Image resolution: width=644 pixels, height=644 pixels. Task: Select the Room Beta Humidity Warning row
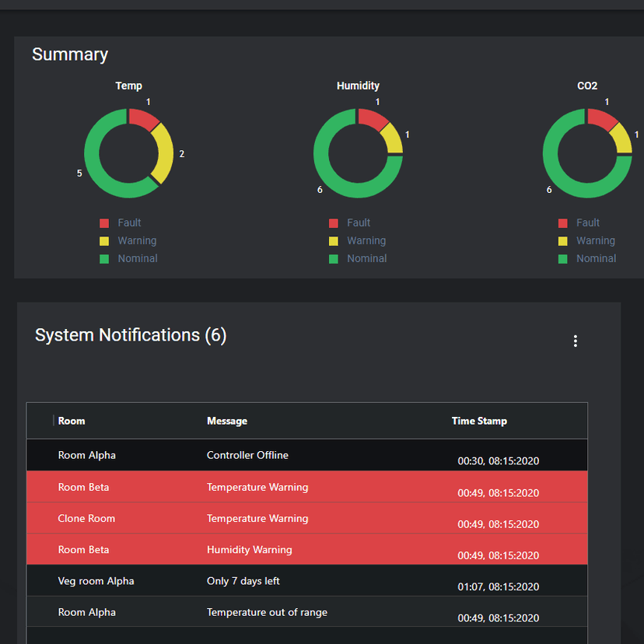306,550
